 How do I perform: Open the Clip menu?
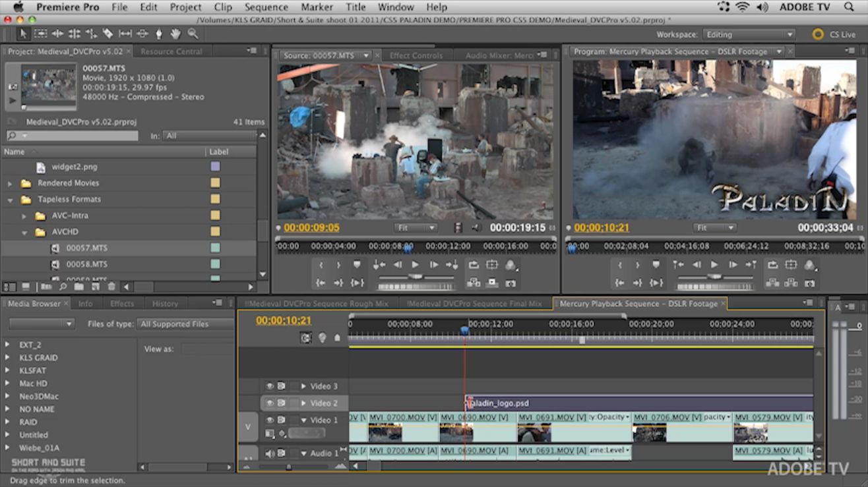pos(223,7)
